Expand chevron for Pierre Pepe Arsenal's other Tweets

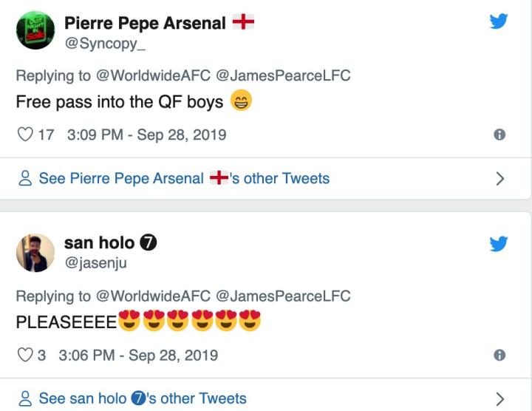[x=499, y=179]
